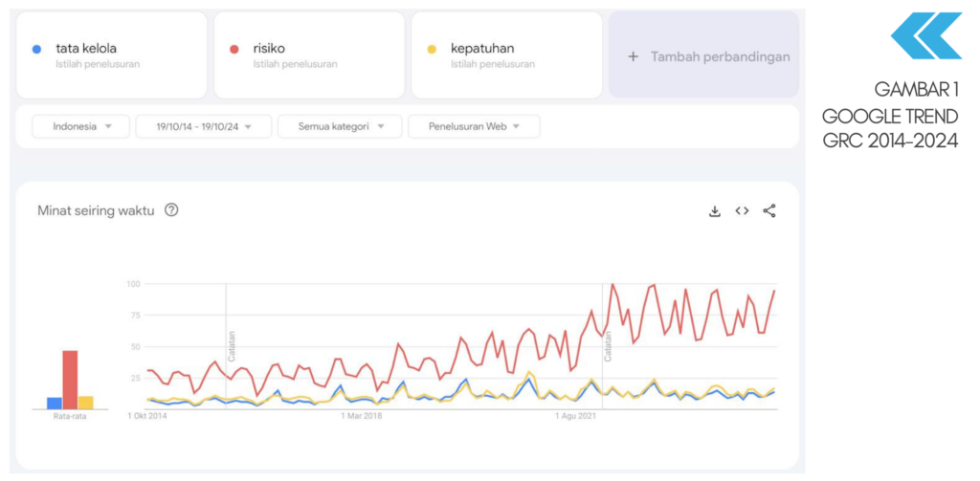Expand the Penelusuran Web search type dropdown
This screenshot has height=481, width=980.
click(474, 126)
